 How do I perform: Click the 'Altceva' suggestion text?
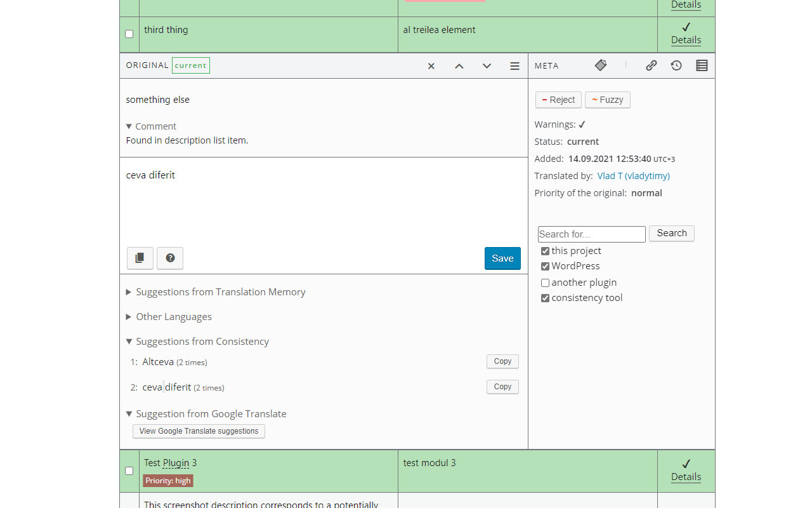pos(158,362)
